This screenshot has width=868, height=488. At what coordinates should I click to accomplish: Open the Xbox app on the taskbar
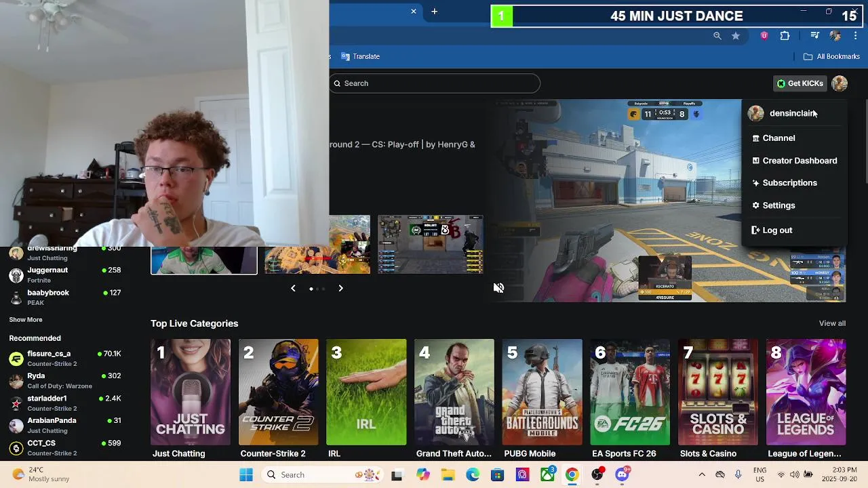coord(547,474)
